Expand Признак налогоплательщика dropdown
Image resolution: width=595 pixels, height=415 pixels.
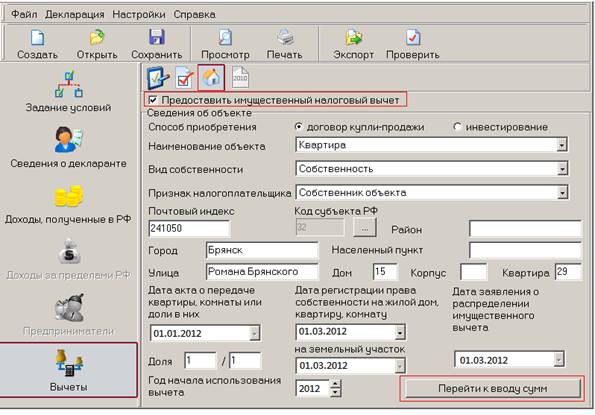point(562,192)
